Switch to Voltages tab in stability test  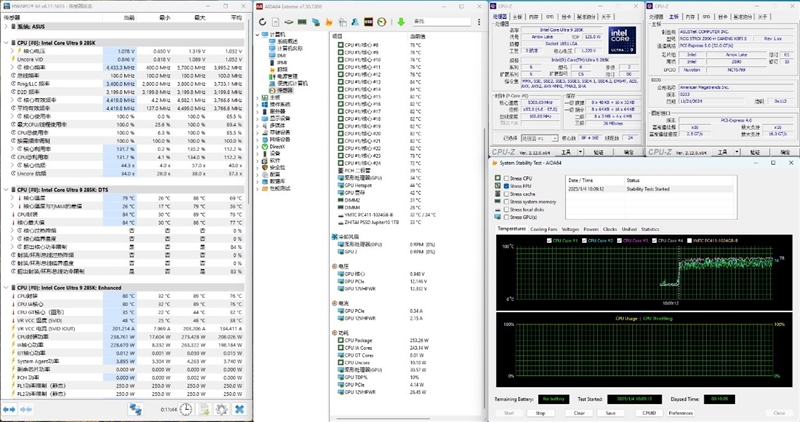point(570,229)
